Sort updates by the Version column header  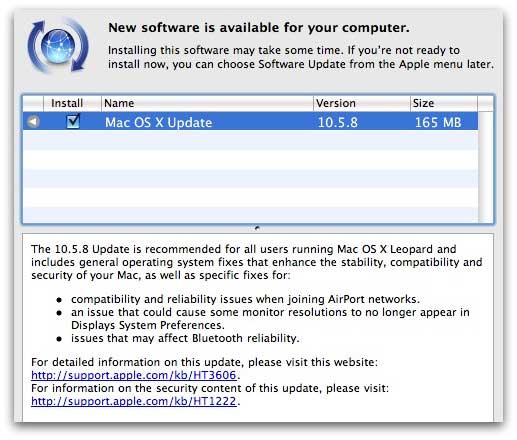tap(362, 103)
